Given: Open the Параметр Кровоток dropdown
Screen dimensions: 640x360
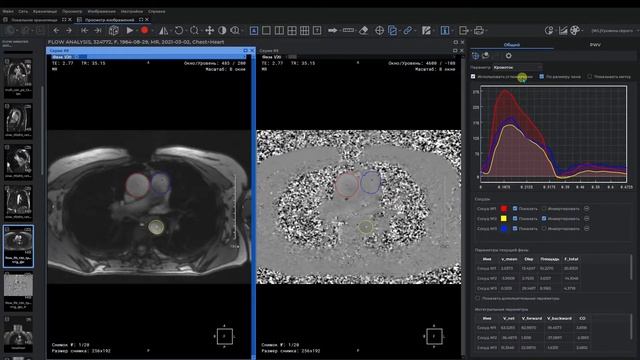Looking at the screenshot, I should pos(518,67).
